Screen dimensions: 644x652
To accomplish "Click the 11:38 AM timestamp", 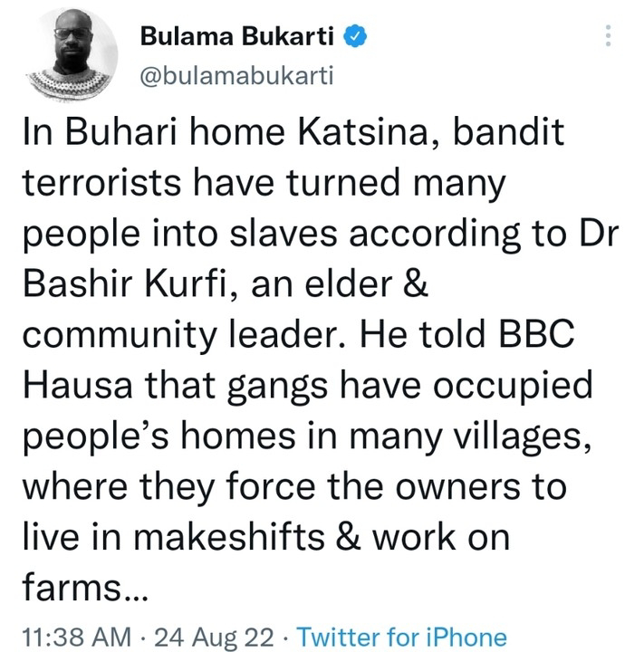I will pyautogui.click(x=76, y=636).
